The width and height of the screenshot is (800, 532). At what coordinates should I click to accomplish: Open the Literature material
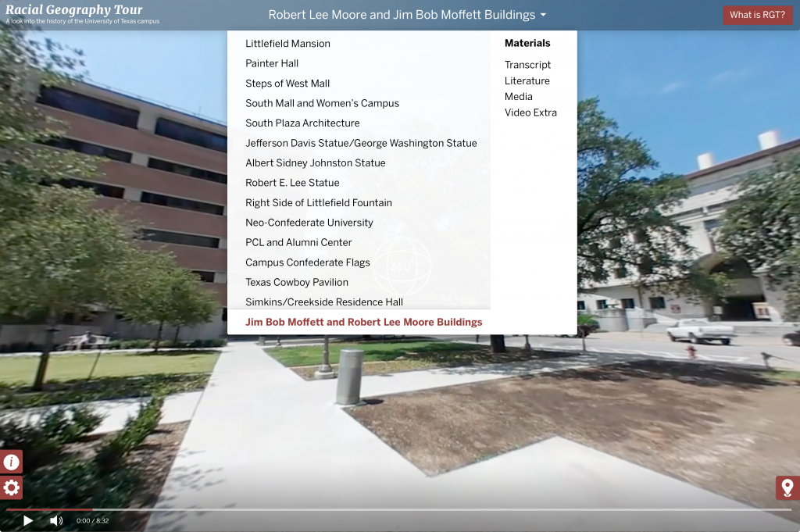coord(527,80)
